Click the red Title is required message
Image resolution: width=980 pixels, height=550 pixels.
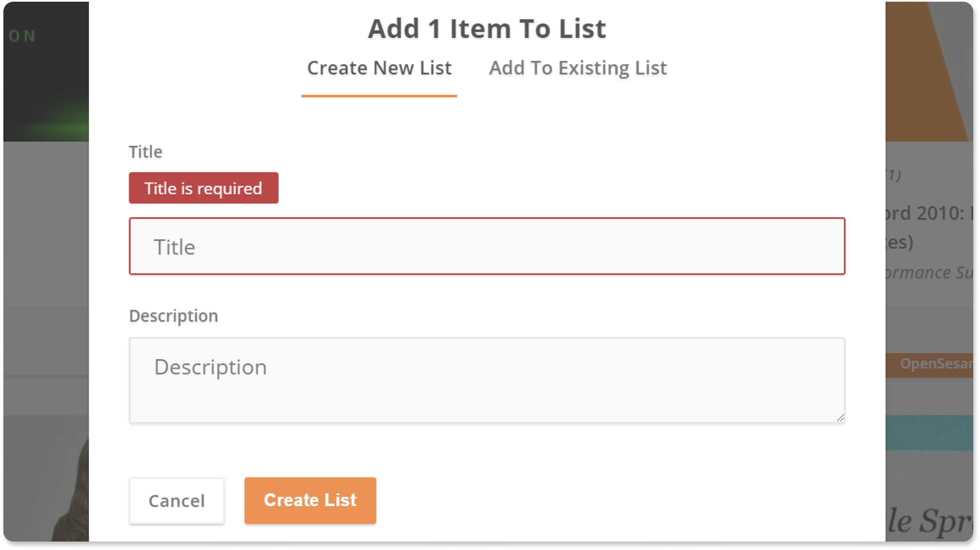coord(204,188)
